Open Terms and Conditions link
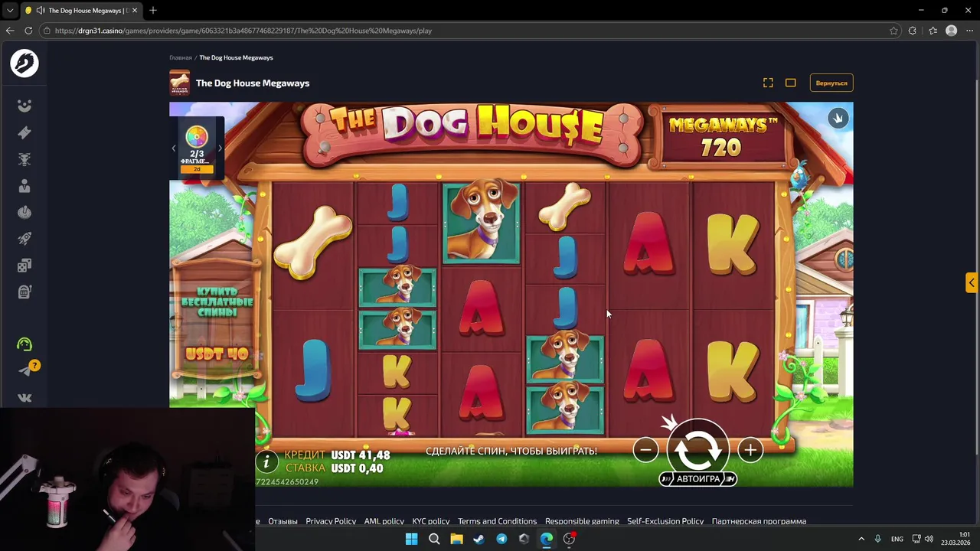Image resolution: width=980 pixels, height=551 pixels. pos(497,521)
